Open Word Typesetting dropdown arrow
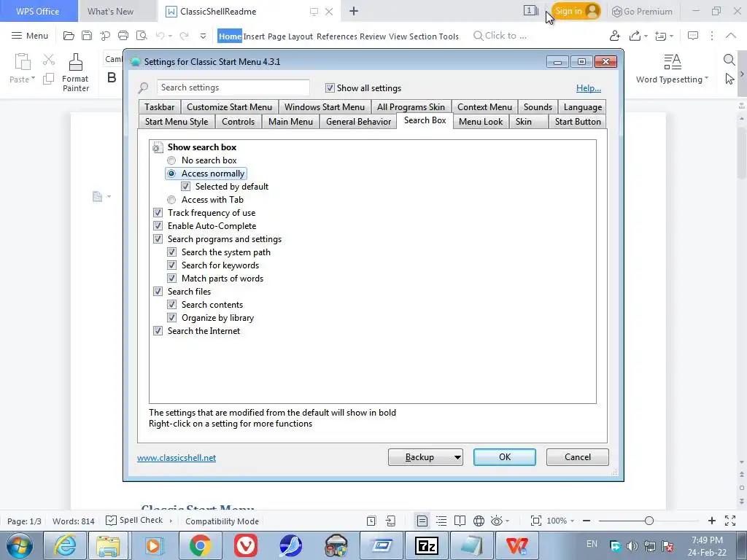747x560 pixels. pyautogui.click(x=706, y=79)
